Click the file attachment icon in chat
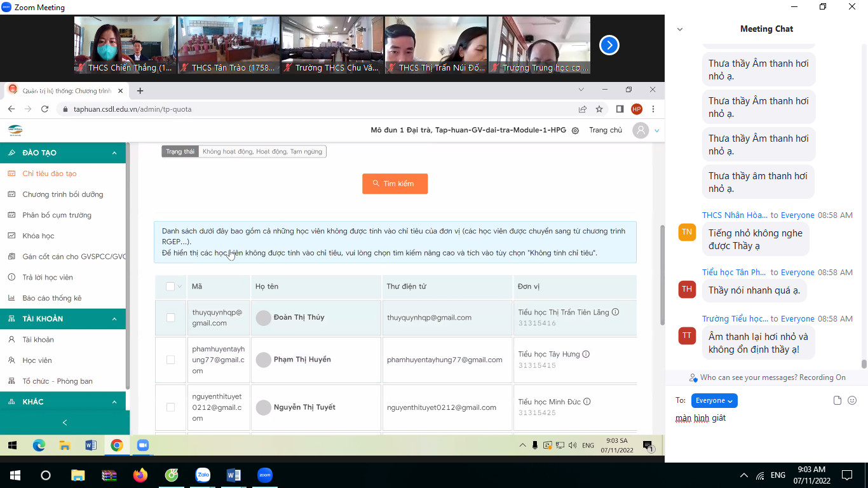 pyautogui.click(x=837, y=400)
